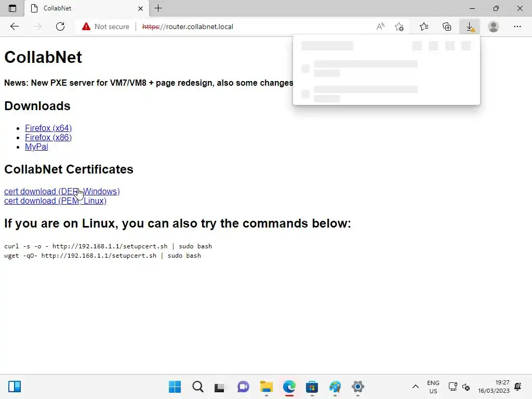Open Paint from the taskbar

[x=335, y=387]
